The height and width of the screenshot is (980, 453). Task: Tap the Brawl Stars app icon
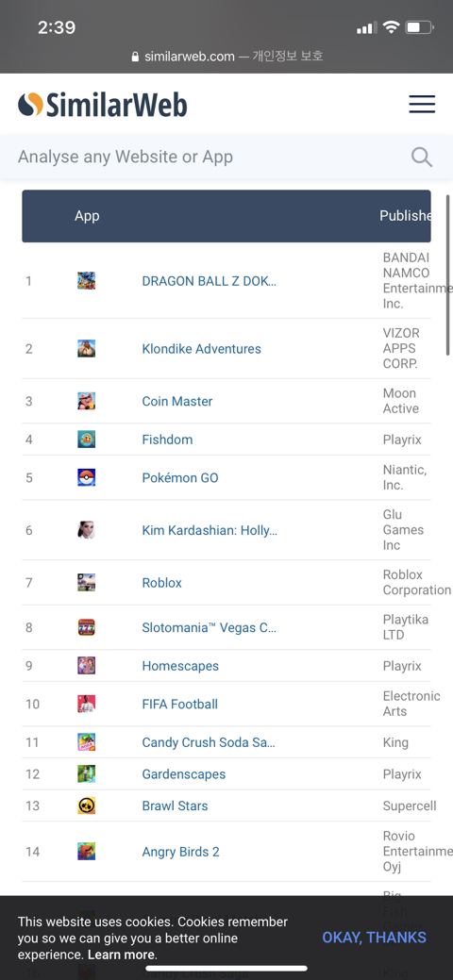pyautogui.click(x=86, y=806)
